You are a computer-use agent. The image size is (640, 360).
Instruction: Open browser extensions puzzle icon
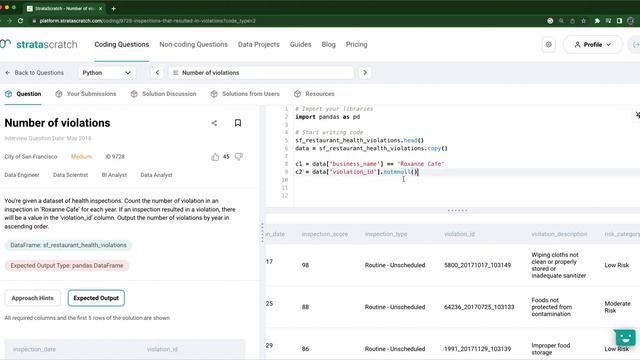[597, 21]
